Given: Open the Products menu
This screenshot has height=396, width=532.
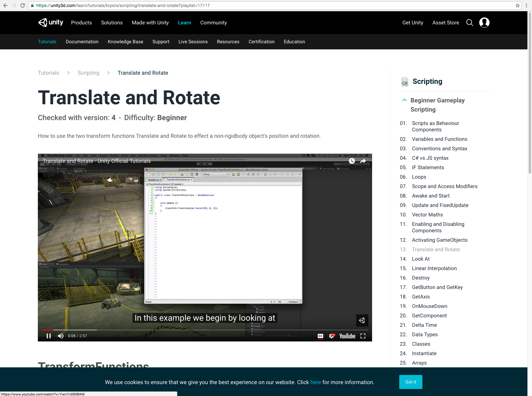Looking at the screenshot, I should 81,23.
